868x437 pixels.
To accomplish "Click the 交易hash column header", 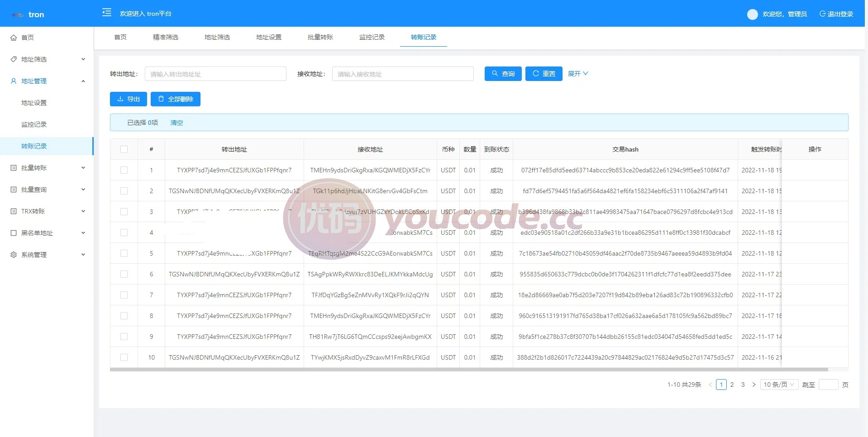I will click(x=625, y=149).
